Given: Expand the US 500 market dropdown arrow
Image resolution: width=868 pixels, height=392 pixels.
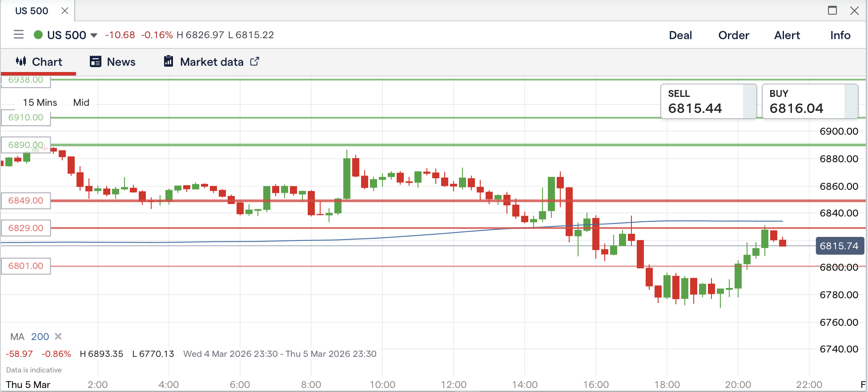Looking at the screenshot, I should click(x=94, y=35).
